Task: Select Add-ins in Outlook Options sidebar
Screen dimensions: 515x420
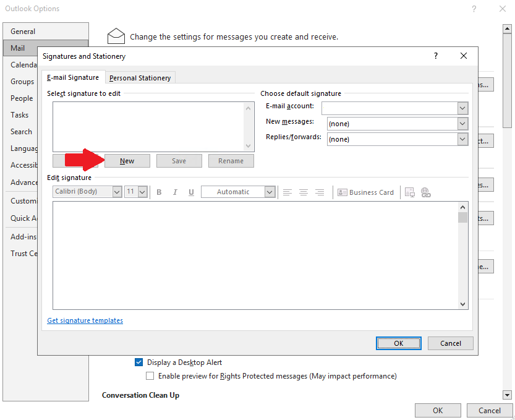Action: (x=20, y=237)
